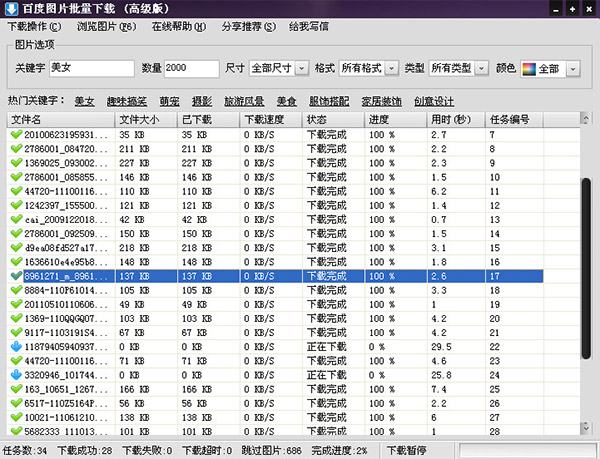The image size is (600, 459).
Task: Click checkmark icon of highlighted task 17 row
Action: click(x=16, y=276)
